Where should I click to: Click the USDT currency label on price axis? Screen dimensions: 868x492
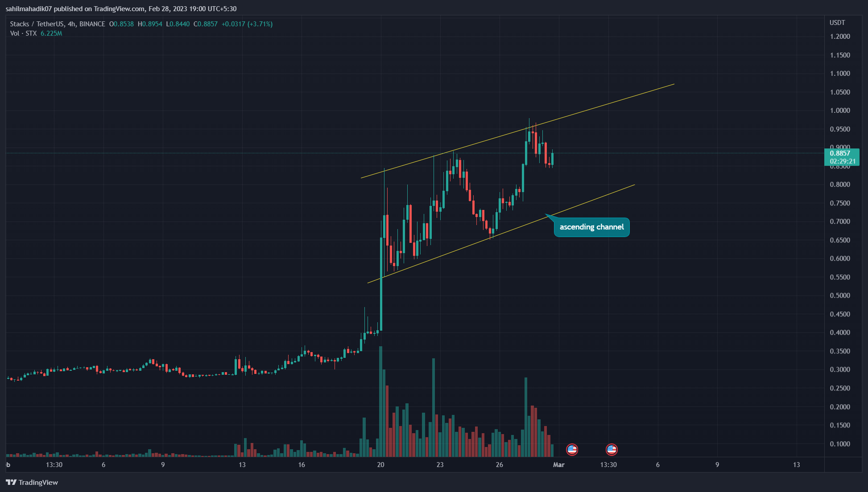837,23
